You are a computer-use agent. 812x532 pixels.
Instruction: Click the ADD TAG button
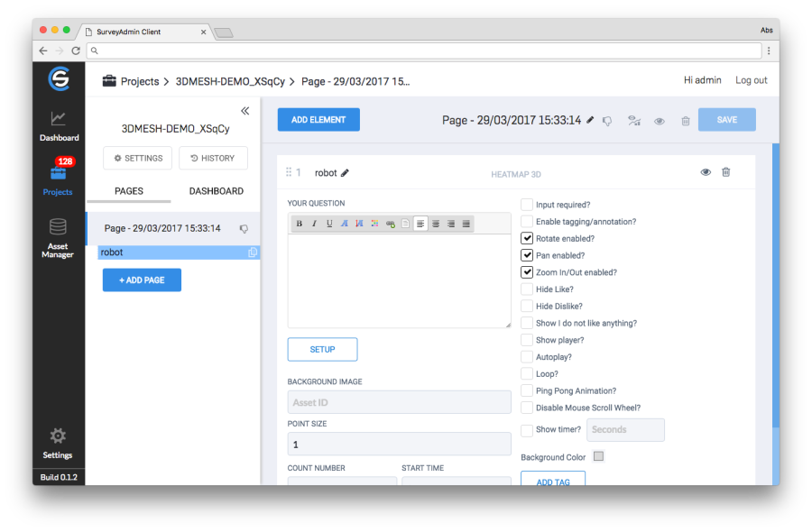(553, 479)
